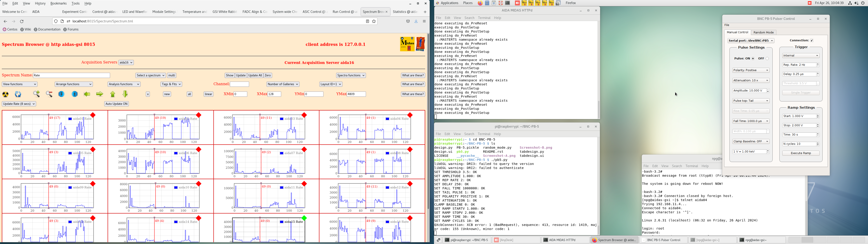The width and height of the screenshot is (868, 244).
Task: Toggle the red marker on aida04 Rate plot
Action: click(x=410, y=115)
